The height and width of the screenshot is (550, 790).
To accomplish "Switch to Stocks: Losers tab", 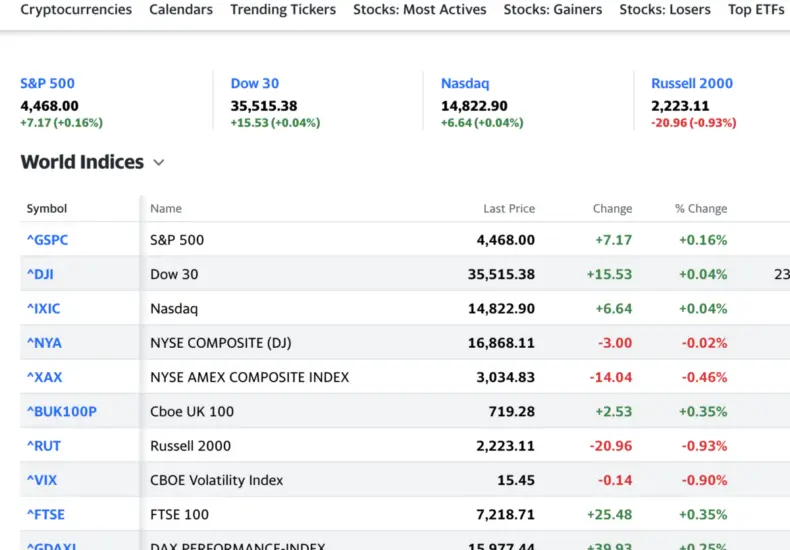I will (665, 10).
